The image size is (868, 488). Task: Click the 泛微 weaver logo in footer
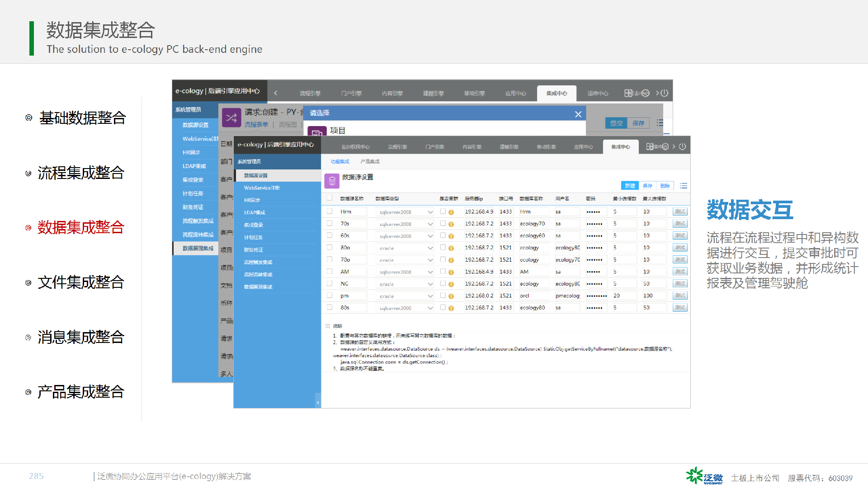[704, 476]
